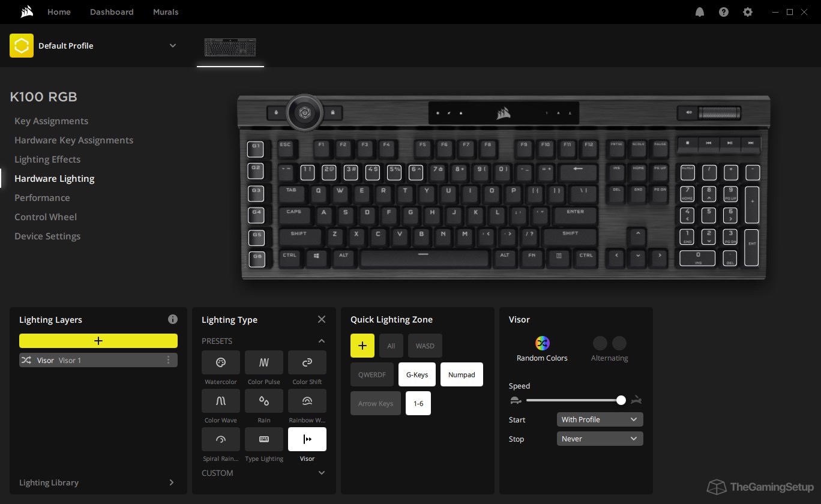Click the second Alternating color circle
This screenshot has height=504, width=821.
click(x=619, y=343)
